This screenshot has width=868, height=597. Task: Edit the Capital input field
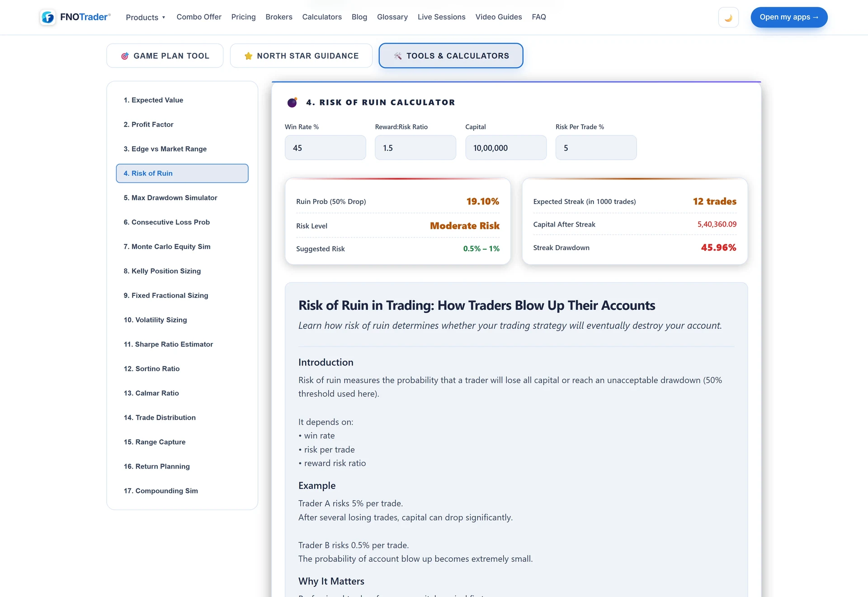click(x=506, y=147)
